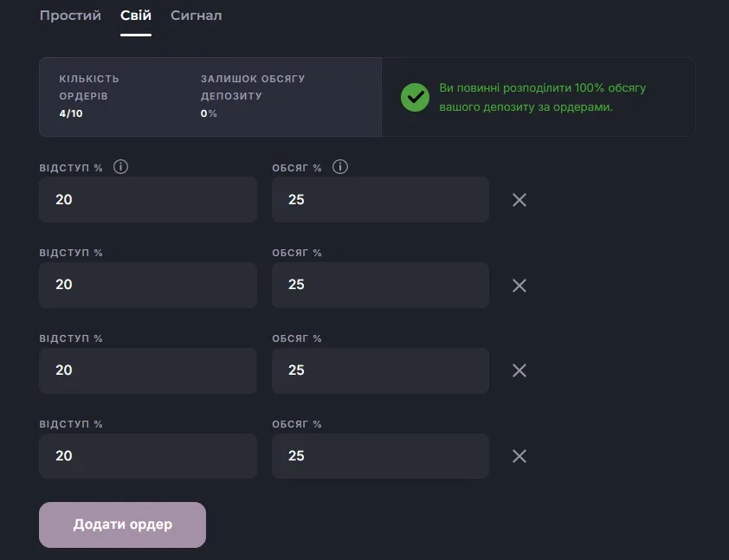Focus the first Обсяг % input field
The height and width of the screenshot is (560, 729).
point(380,200)
